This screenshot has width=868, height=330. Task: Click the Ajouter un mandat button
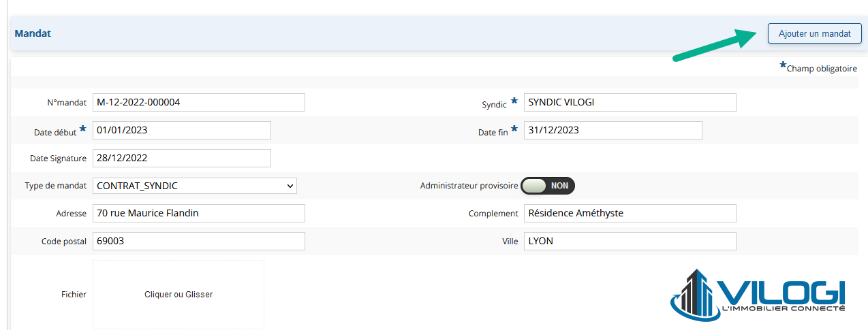[815, 33]
